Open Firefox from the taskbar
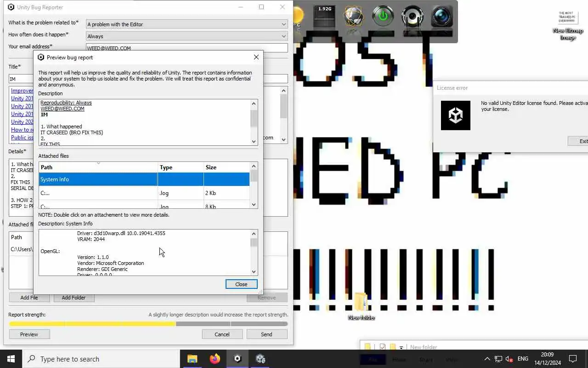The image size is (588, 368). pyautogui.click(x=215, y=359)
